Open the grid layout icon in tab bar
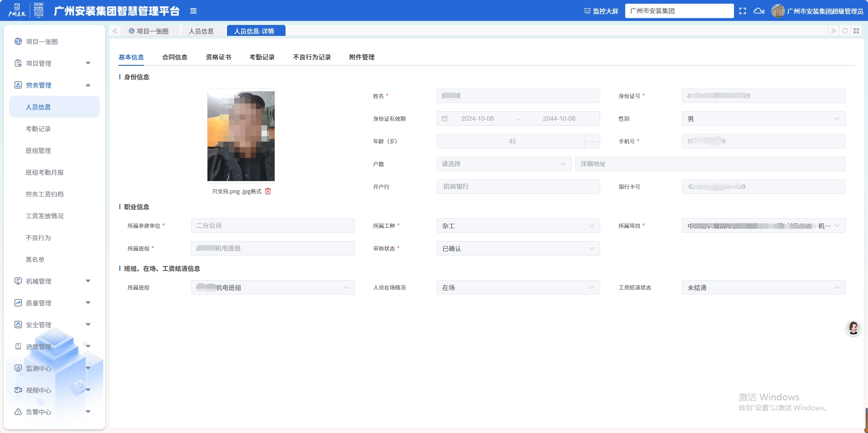The height and width of the screenshot is (433, 868). 856,31
